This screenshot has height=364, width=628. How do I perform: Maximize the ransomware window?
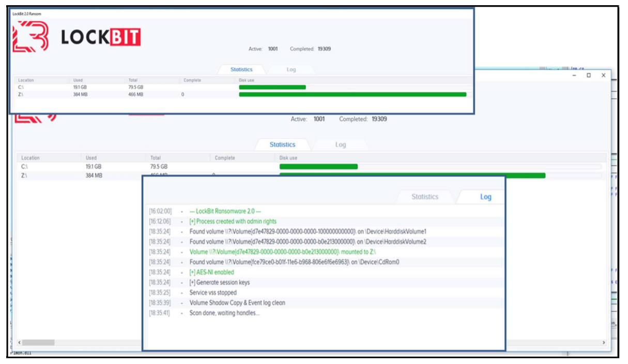(x=589, y=75)
